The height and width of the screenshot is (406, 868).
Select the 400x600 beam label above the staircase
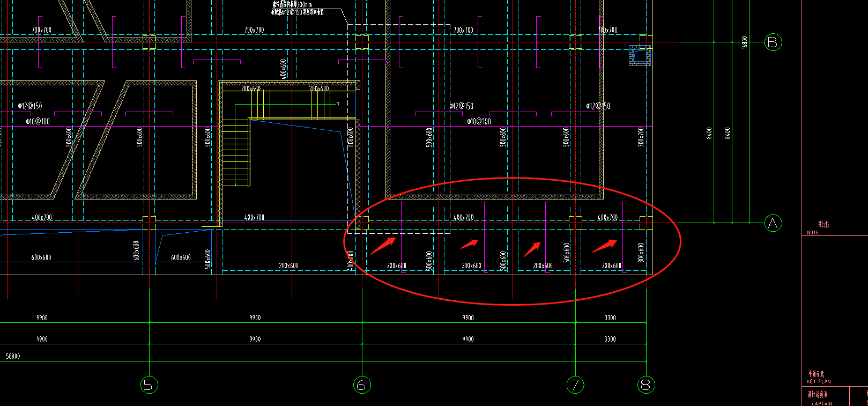[x=283, y=69]
